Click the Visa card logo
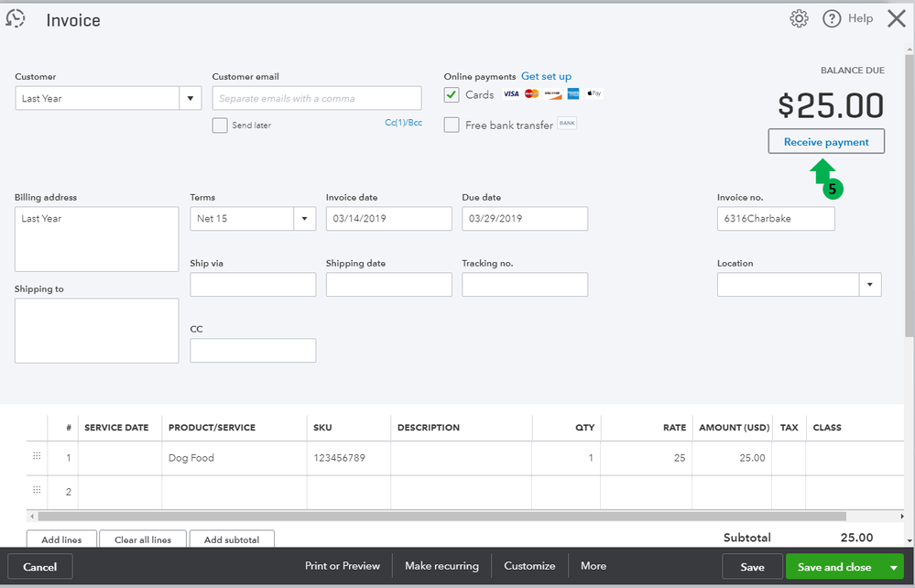915x588 pixels. coord(511,94)
